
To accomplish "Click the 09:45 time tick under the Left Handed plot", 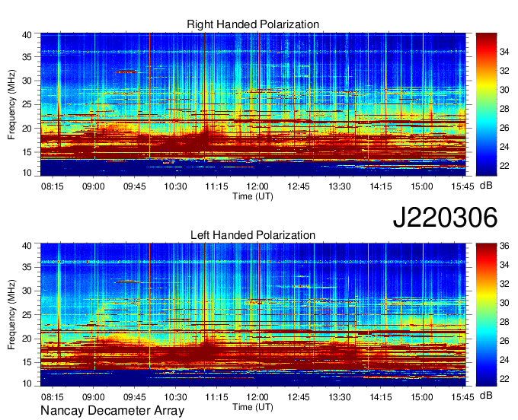I will pyautogui.click(x=135, y=397).
